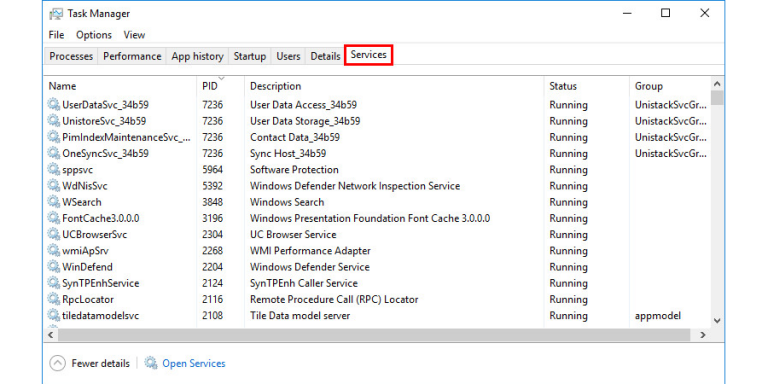768x384 pixels.
Task: Select the Services tab
Action: pos(369,55)
